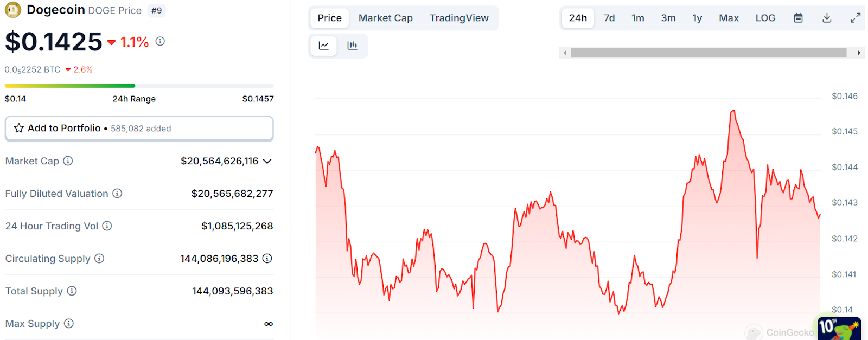Click the $0.1457 range high value
Image resolution: width=868 pixels, height=340 pixels.
click(x=258, y=99)
